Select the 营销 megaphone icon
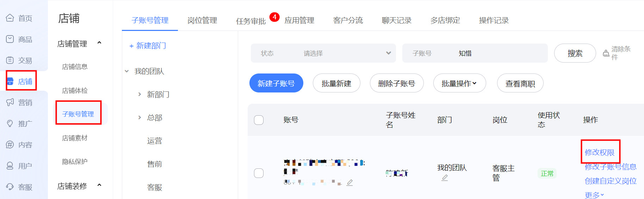644x199 pixels. coord(10,102)
